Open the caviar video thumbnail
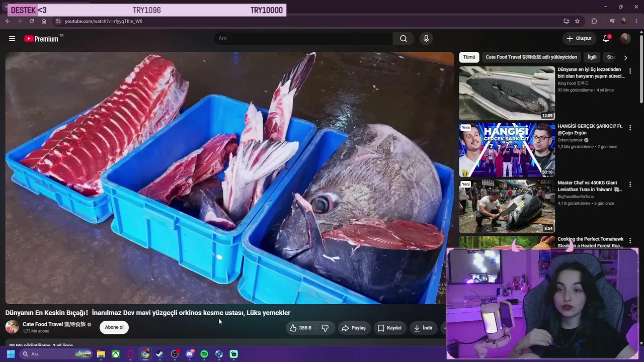Viewport: 644px width, 362px height. tap(507, 93)
